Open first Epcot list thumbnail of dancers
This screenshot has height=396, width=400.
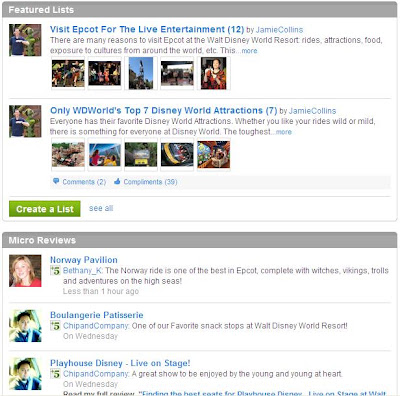[68, 73]
